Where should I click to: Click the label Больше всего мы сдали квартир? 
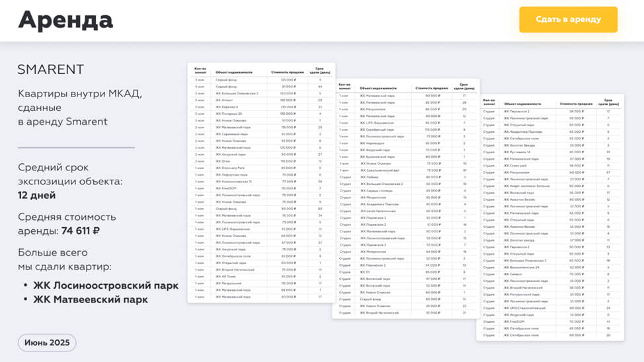click(65, 260)
